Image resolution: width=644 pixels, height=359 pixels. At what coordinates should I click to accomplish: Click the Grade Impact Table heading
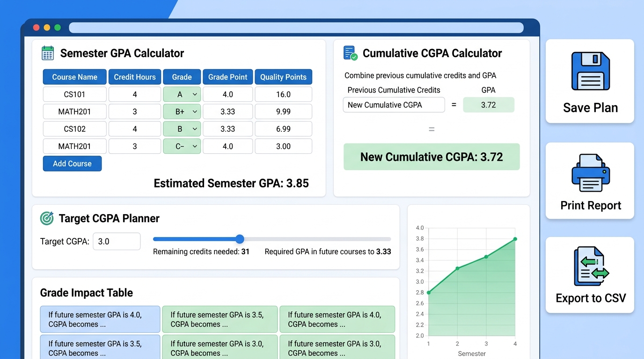point(87,293)
